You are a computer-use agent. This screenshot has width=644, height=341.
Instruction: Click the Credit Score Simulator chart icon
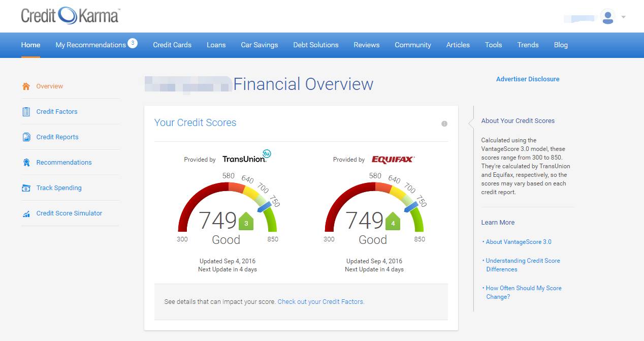point(26,213)
